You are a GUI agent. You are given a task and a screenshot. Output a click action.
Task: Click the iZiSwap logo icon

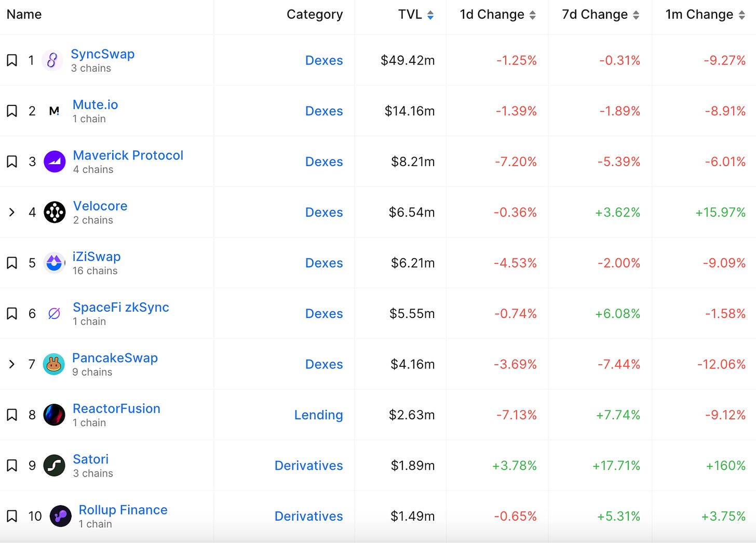pos(54,263)
